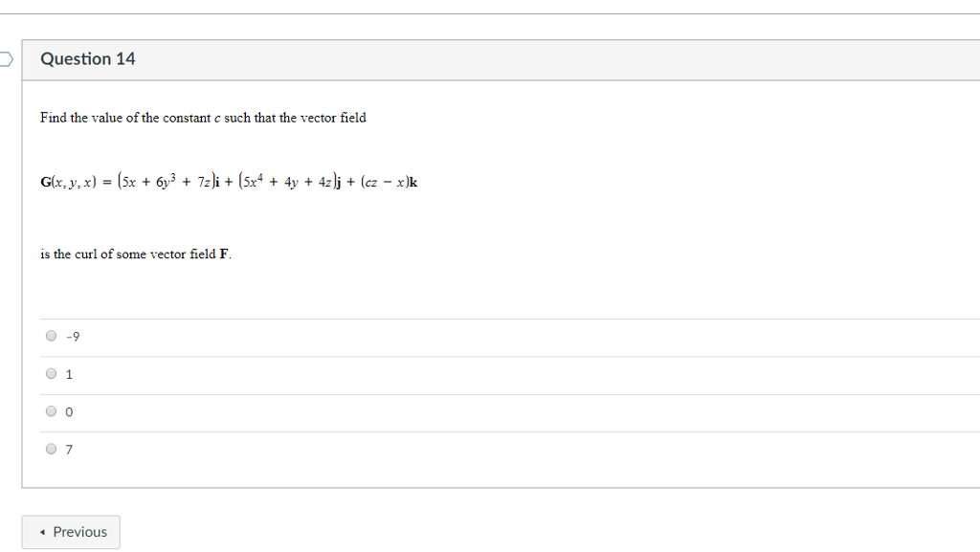The height and width of the screenshot is (552, 980).
Task: Click the answer label 7 text
Action: (68, 449)
